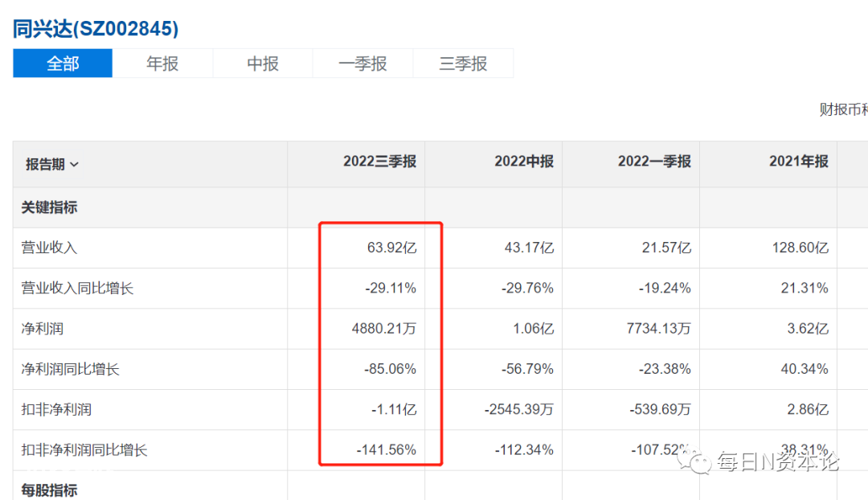The image size is (868, 500).
Task: Click the 43.17亿 revenue value
Action: click(529, 248)
